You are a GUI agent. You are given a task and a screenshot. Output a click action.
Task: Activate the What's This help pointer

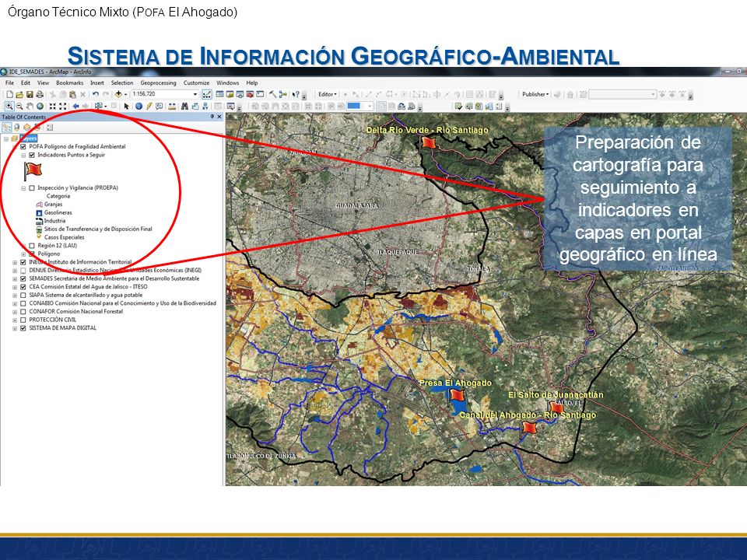tap(296, 94)
